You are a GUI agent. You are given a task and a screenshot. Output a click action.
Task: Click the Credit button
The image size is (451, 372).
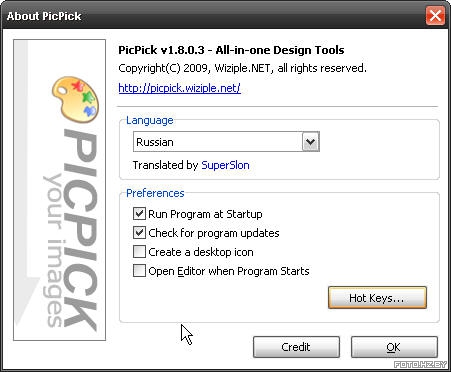point(296,347)
